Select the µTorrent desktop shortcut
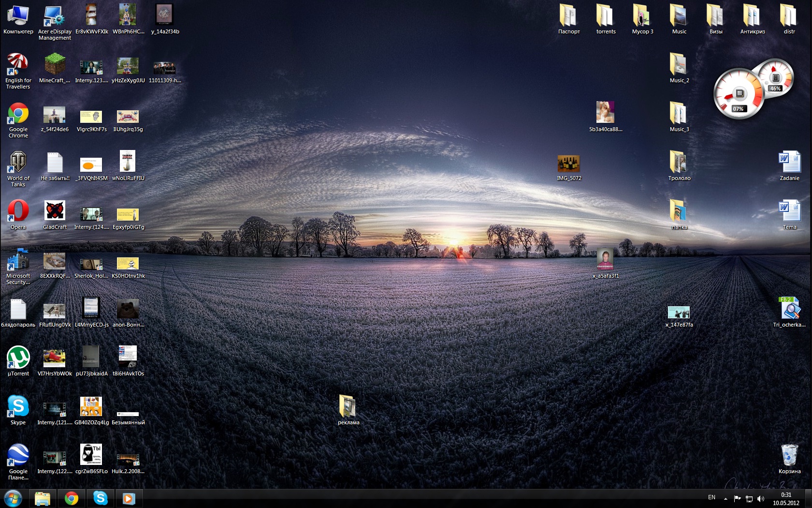Viewport: 812px width, 508px height. [x=18, y=358]
